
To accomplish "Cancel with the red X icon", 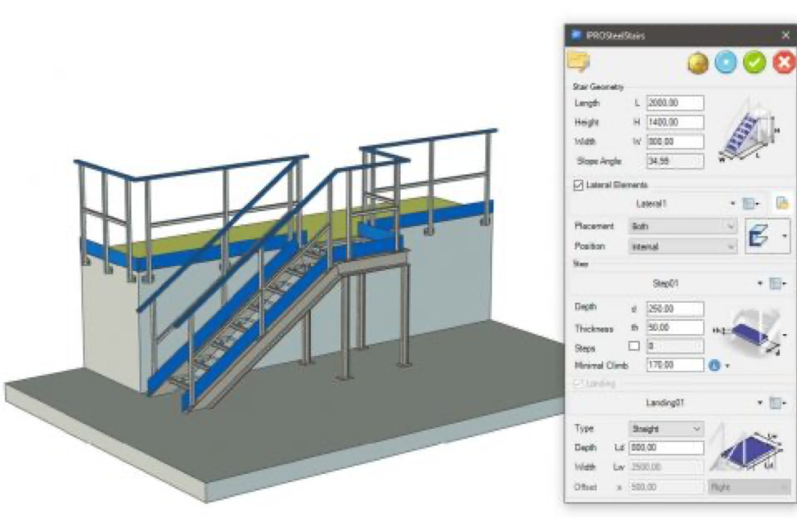I will click(784, 62).
